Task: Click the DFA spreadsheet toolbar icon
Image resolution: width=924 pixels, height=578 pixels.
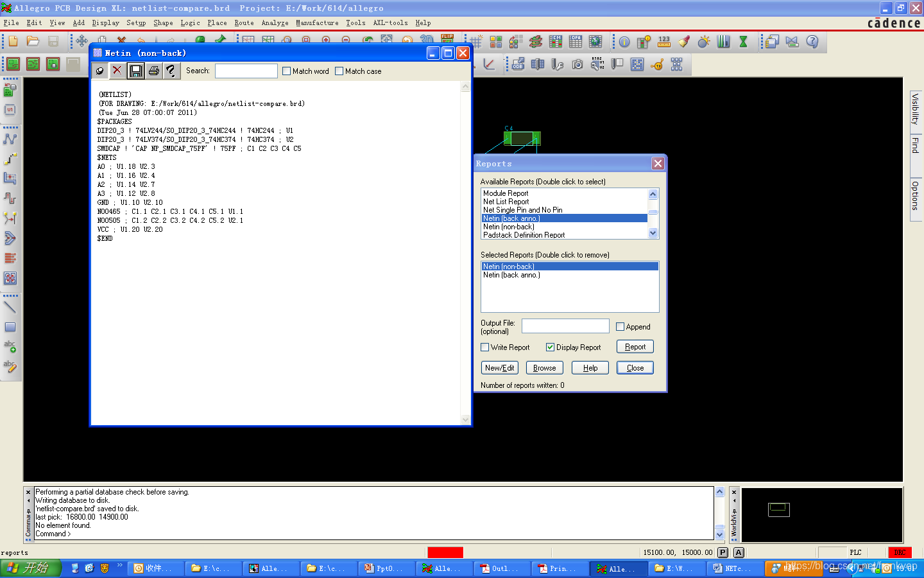Action: click(576, 42)
